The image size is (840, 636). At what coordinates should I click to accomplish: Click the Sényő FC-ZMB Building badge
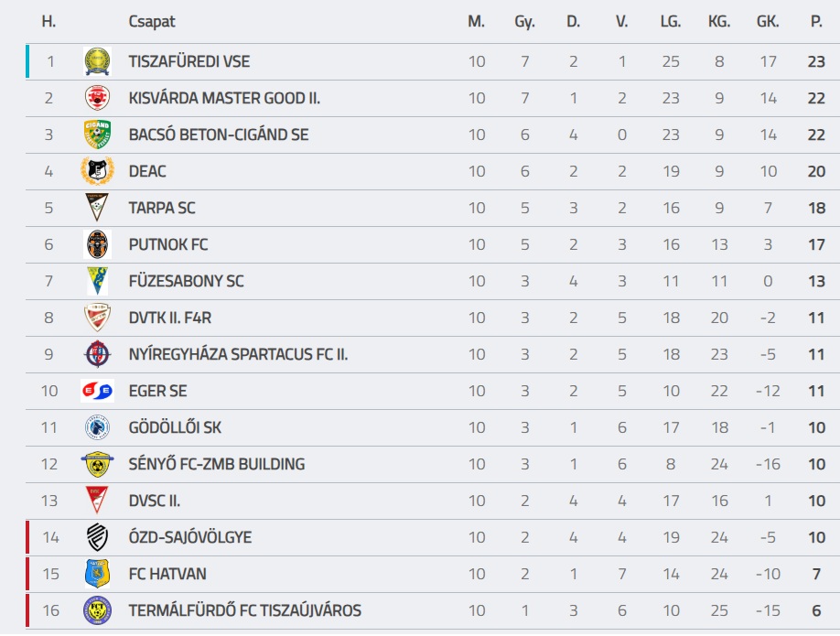click(x=97, y=465)
